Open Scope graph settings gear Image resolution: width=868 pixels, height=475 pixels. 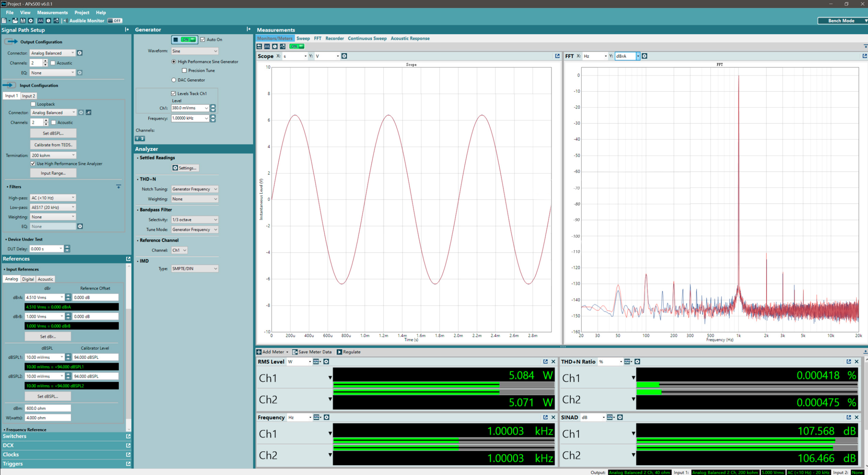344,56
